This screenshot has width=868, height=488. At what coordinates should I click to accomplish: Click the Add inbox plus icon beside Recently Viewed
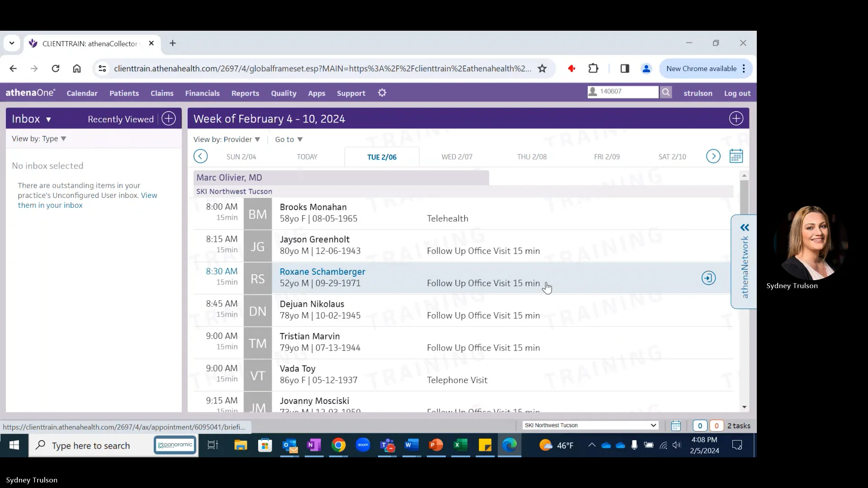[168, 118]
